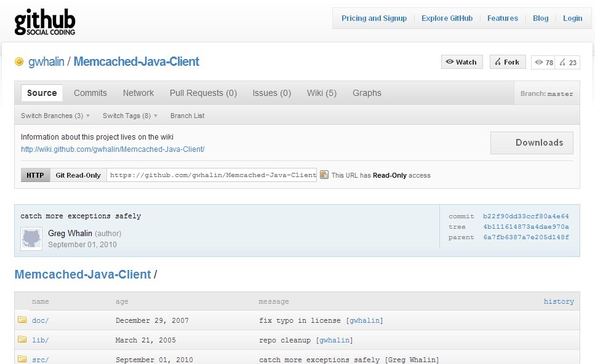Click 'catch more exceptions safely' commit title
Screen dimensions: 595x364
[x=81, y=216]
